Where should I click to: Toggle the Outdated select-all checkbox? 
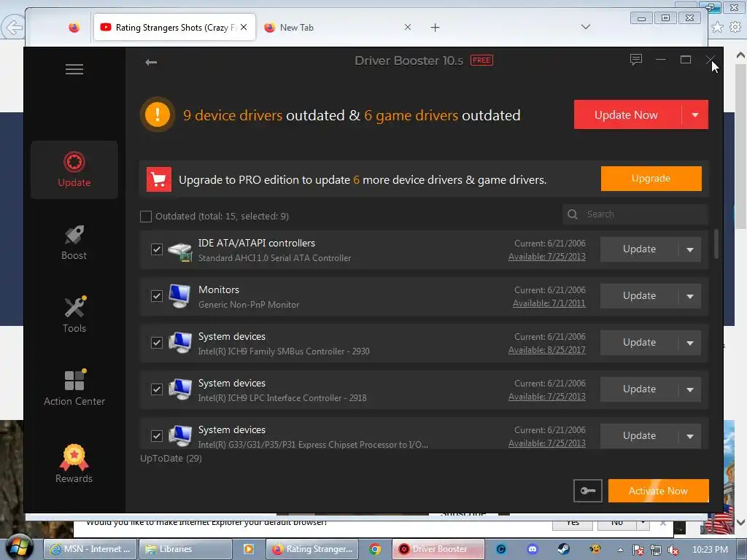146,216
